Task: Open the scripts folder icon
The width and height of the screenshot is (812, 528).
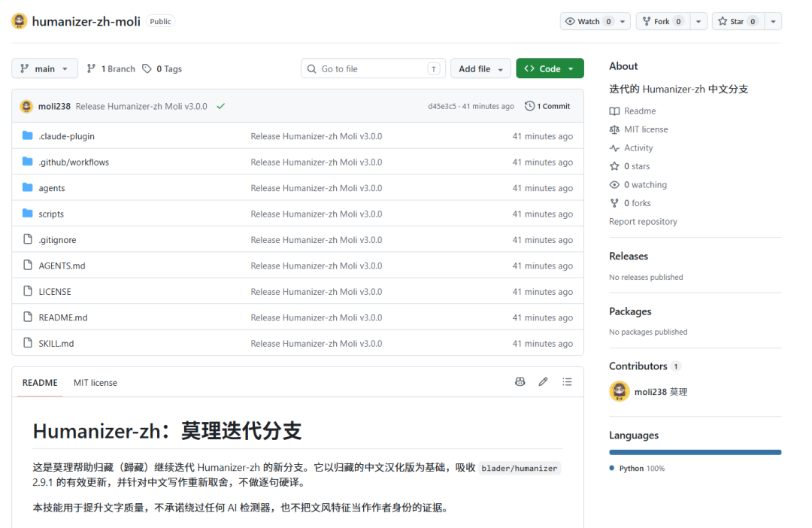Action: click(28, 214)
